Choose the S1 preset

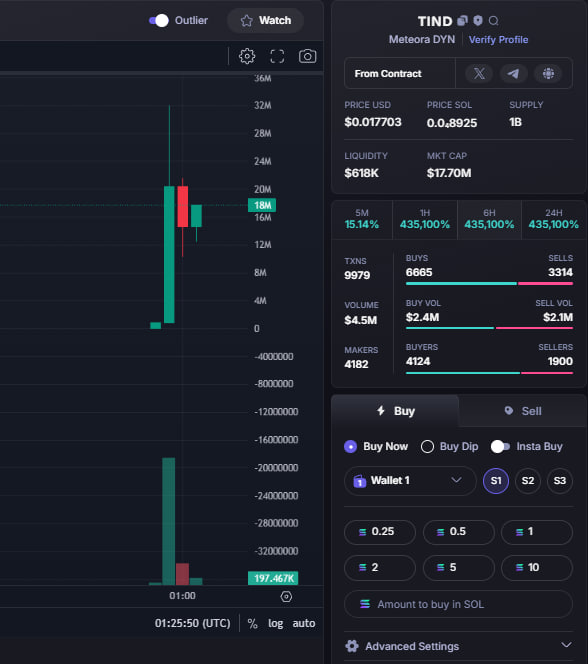496,481
